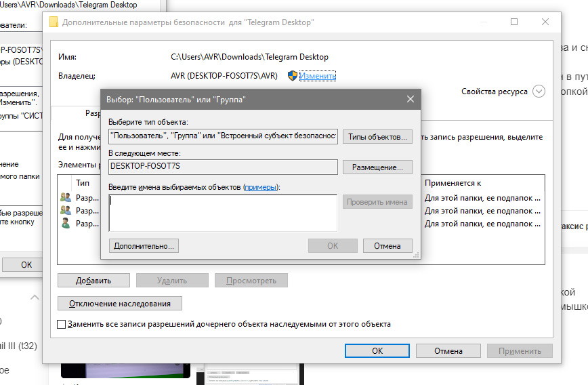The image size is (588, 385).
Task: Close the Выбор Пользователь или Группа dialog
Action: (x=411, y=99)
